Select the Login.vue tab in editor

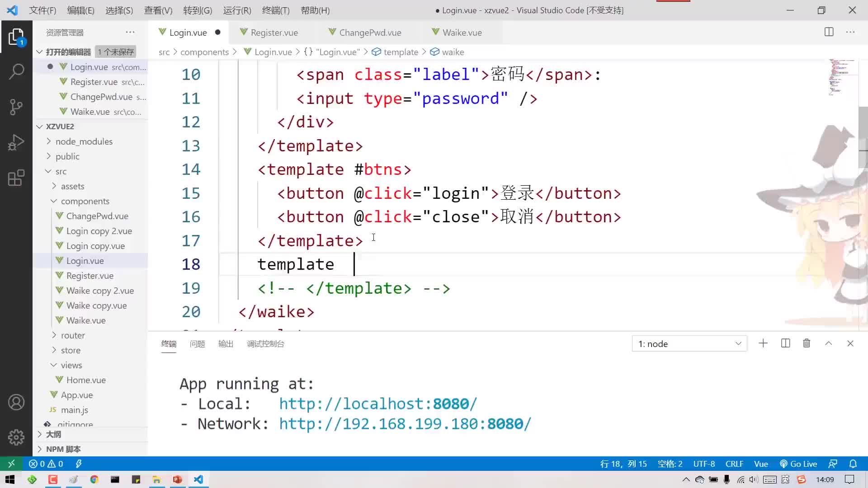pyautogui.click(x=188, y=32)
